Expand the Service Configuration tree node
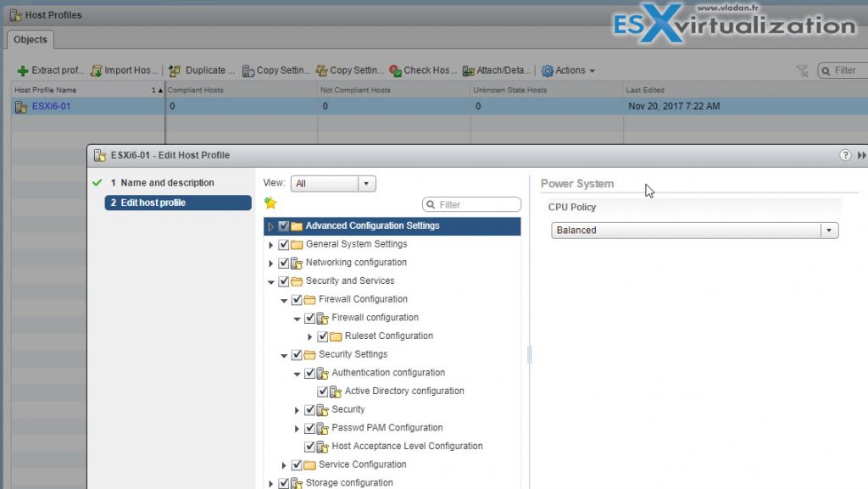Screen dimensions: 868x489 click(284, 464)
